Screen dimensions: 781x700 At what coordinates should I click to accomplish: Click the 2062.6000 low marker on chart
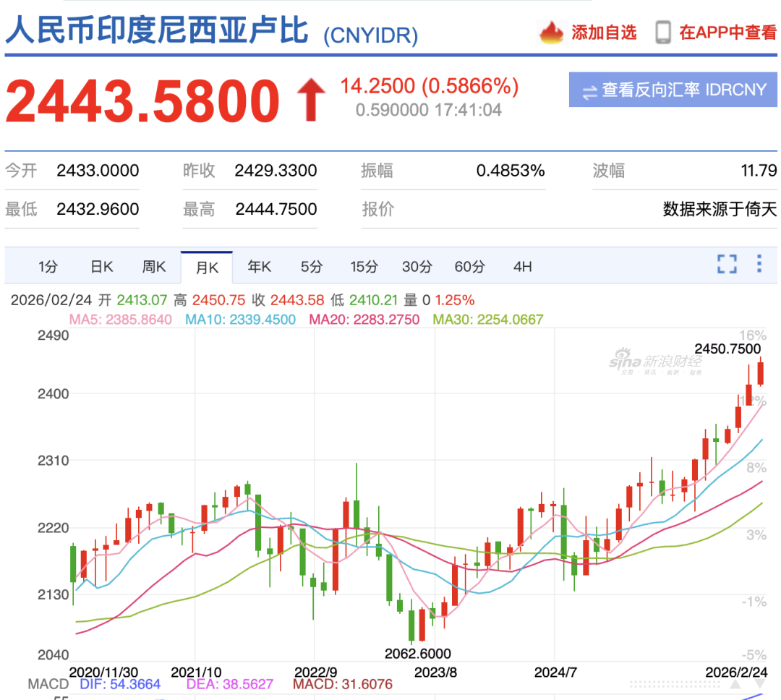point(417,654)
